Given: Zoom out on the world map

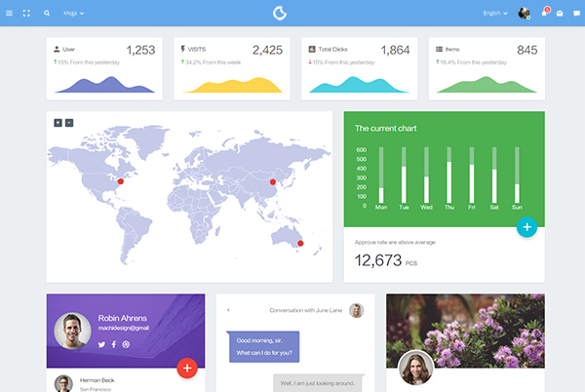Looking at the screenshot, I should [x=69, y=123].
